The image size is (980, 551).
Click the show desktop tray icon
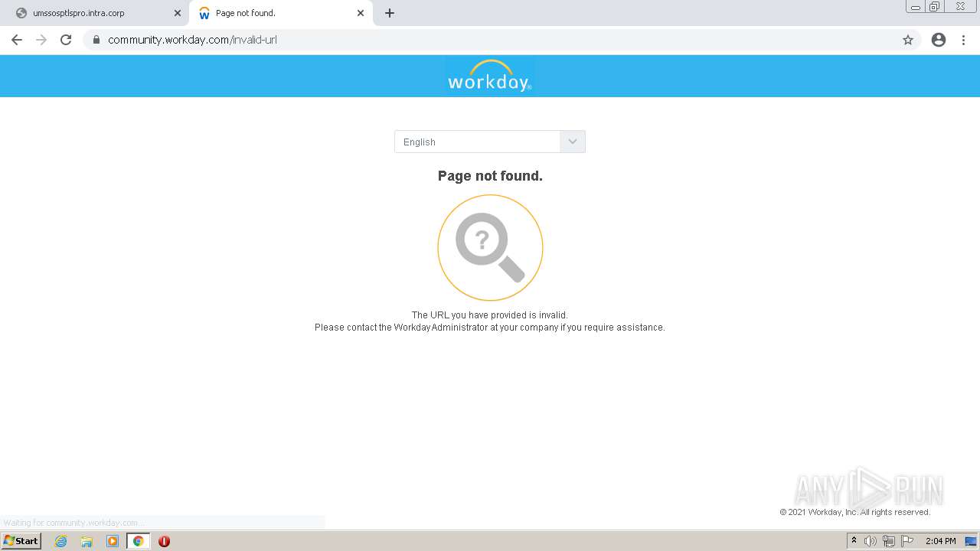971,541
